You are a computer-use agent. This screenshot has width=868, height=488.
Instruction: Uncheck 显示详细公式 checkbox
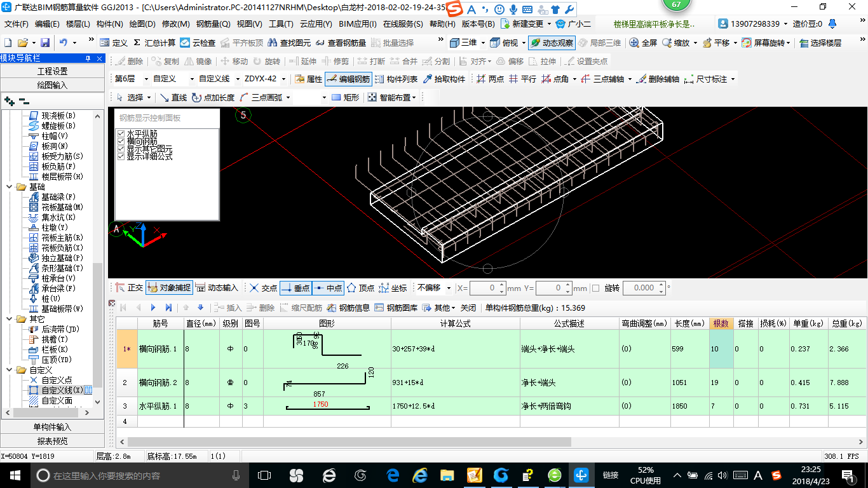click(121, 156)
